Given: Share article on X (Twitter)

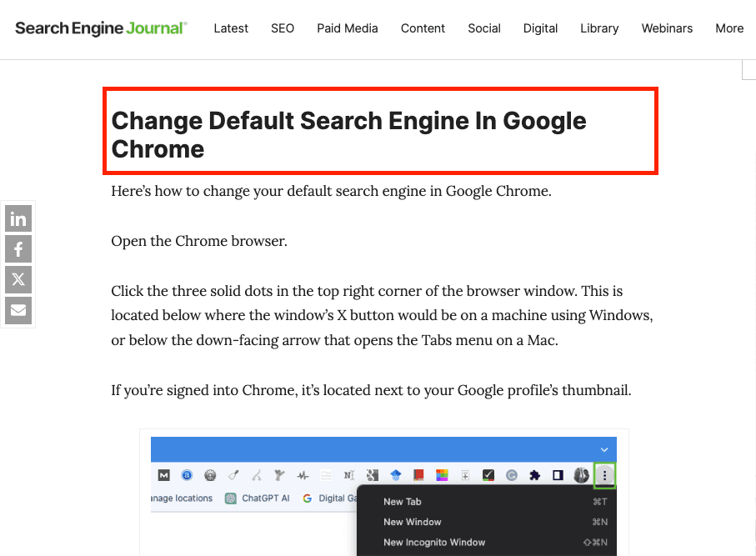Looking at the screenshot, I should [18, 280].
